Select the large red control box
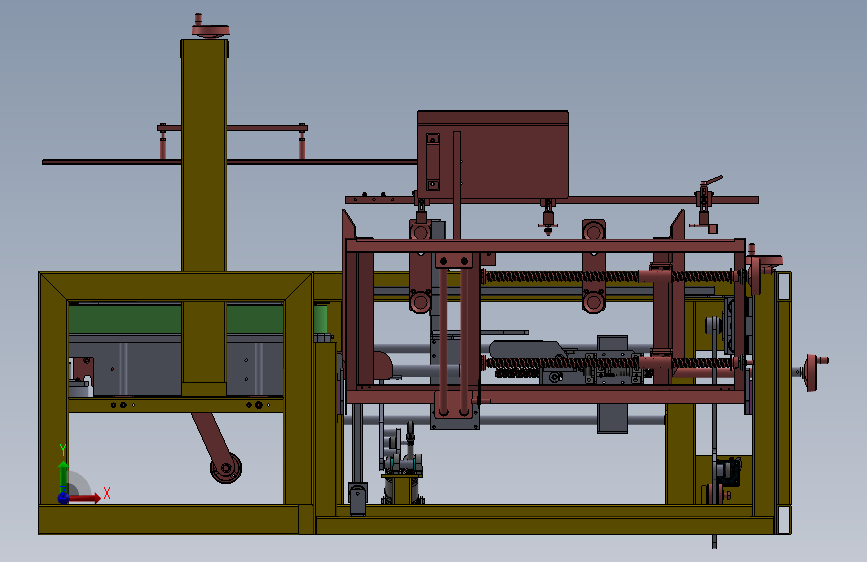Screen dimensions: 867x562 click(493, 154)
